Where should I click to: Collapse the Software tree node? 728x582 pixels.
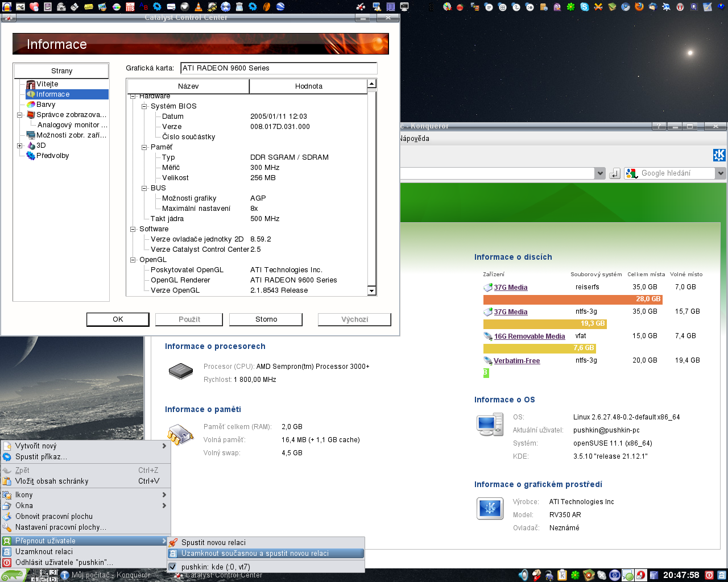tap(133, 229)
